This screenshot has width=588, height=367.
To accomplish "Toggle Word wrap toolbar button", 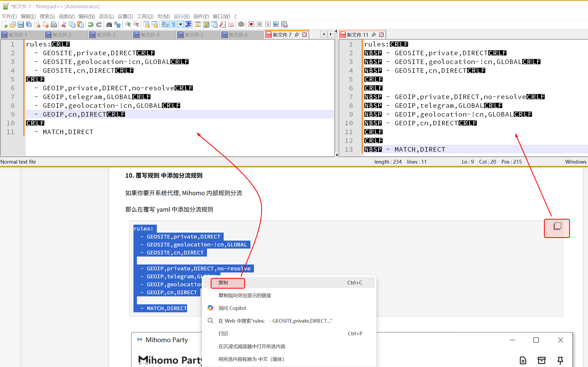I will point(165,24).
